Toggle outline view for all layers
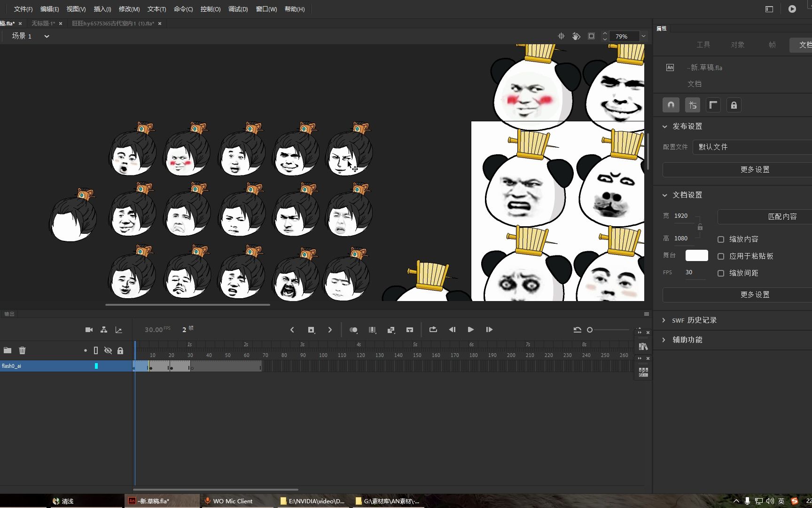 click(x=96, y=350)
